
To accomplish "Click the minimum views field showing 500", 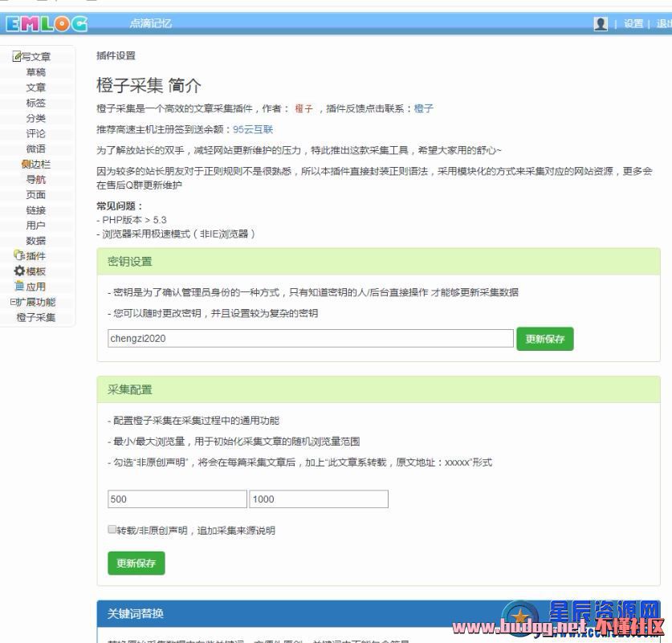I will (177, 499).
